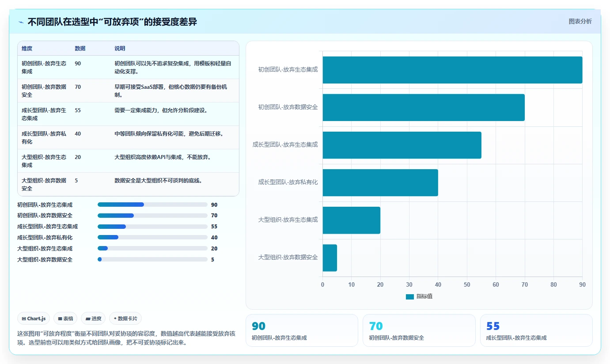Click the chart x-axis label 50
610x364 pixels.
(x=467, y=285)
